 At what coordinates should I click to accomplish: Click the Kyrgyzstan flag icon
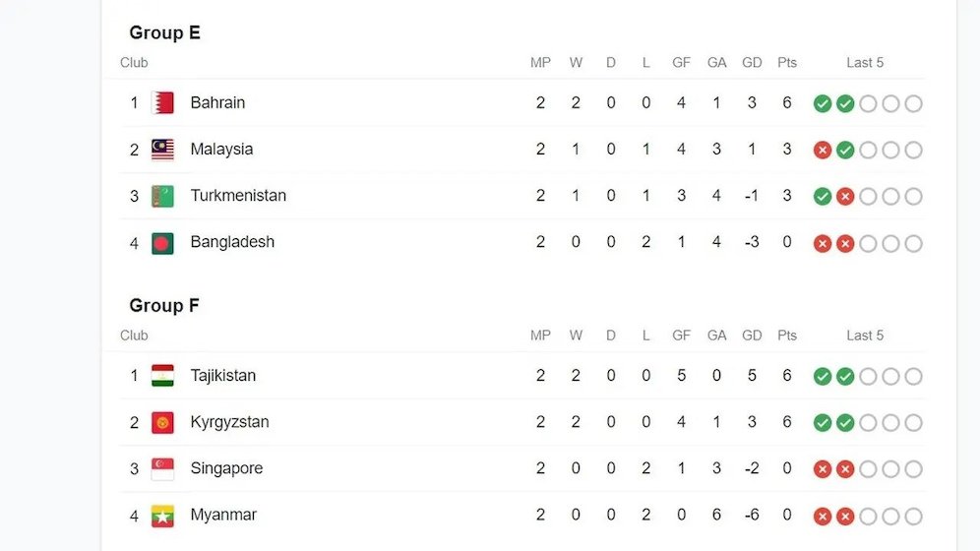pyautogui.click(x=162, y=422)
